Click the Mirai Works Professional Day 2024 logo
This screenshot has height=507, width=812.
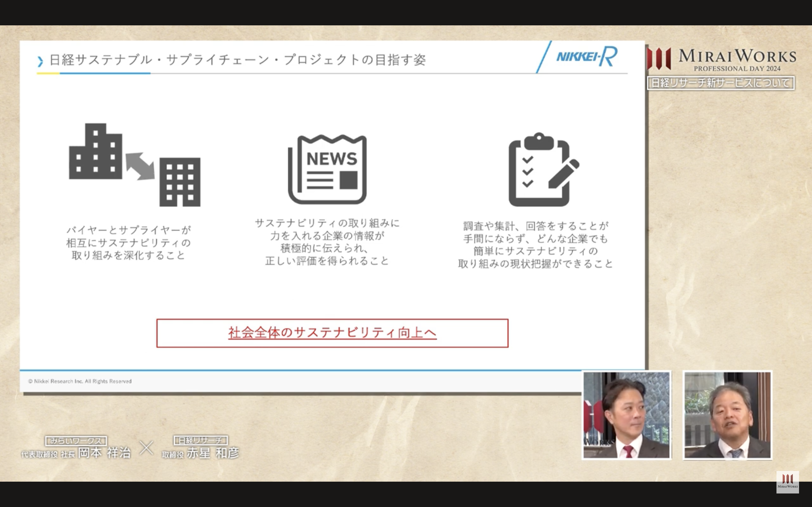click(x=721, y=60)
